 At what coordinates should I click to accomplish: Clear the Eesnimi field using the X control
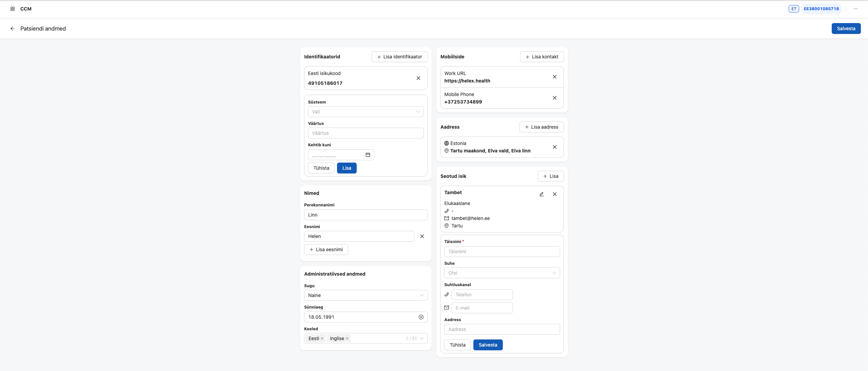422,236
